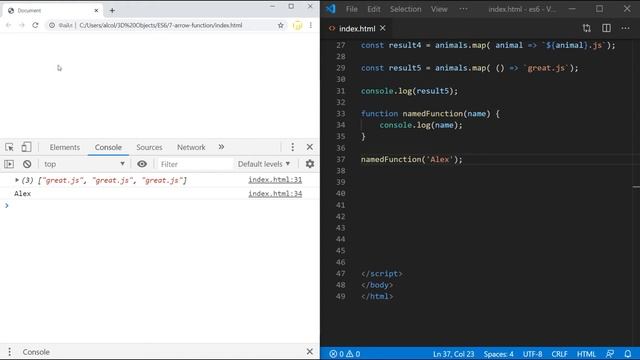Click the console Filter field

195,164
